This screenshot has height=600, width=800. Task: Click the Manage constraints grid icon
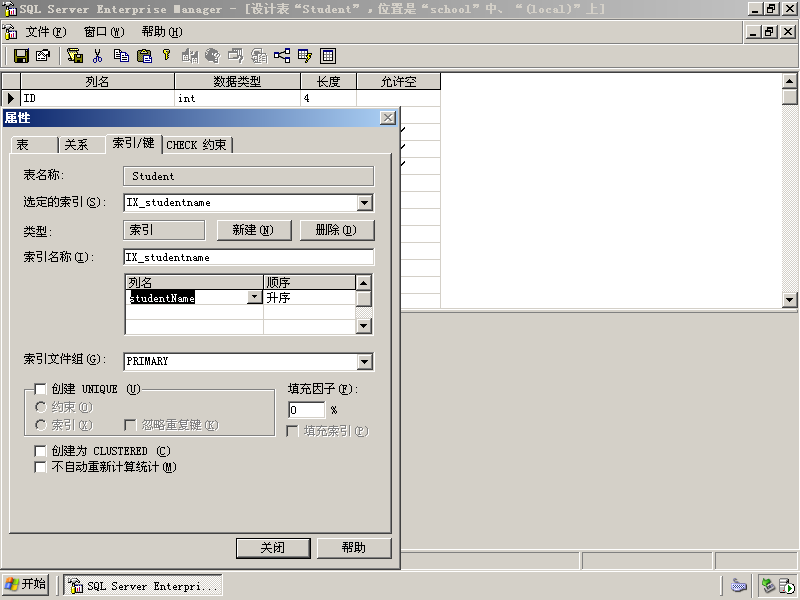pyautogui.click(x=328, y=56)
